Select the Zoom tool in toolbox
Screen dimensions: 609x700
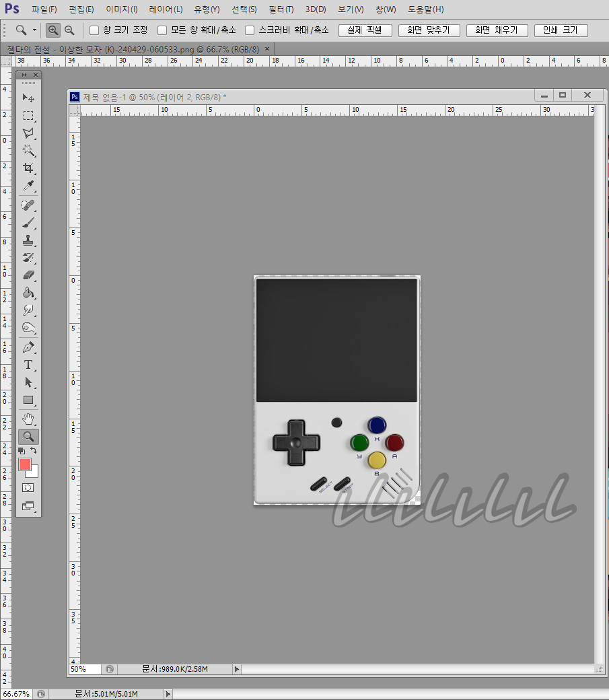coord(28,437)
